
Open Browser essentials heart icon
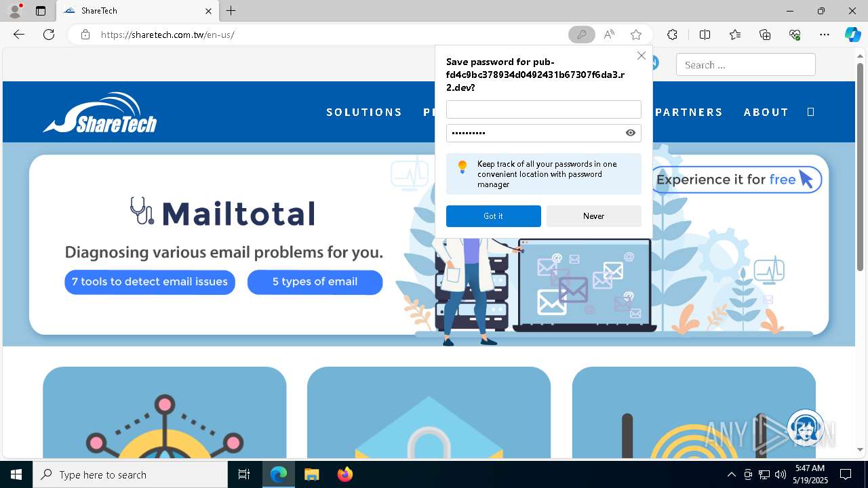coord(795,35)
